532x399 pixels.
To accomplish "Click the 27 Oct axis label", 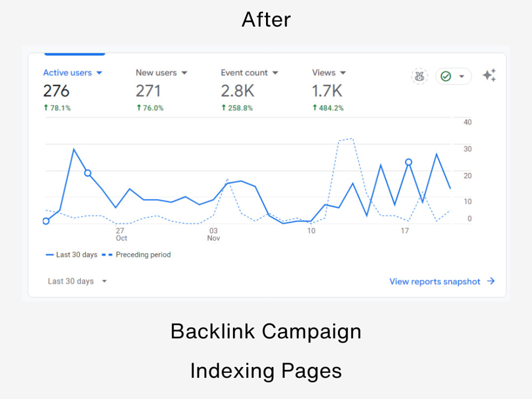I will click(121, 235).
